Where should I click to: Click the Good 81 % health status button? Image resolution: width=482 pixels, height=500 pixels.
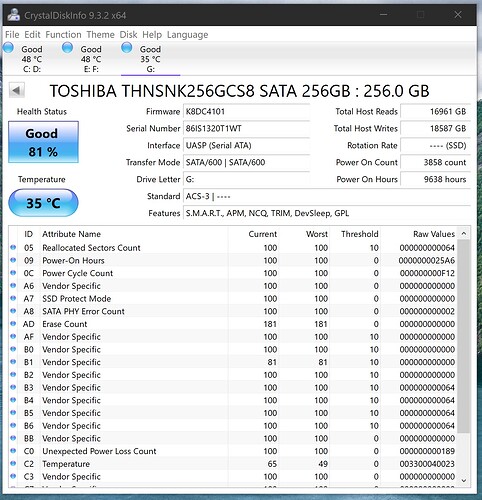coord(43,142)
